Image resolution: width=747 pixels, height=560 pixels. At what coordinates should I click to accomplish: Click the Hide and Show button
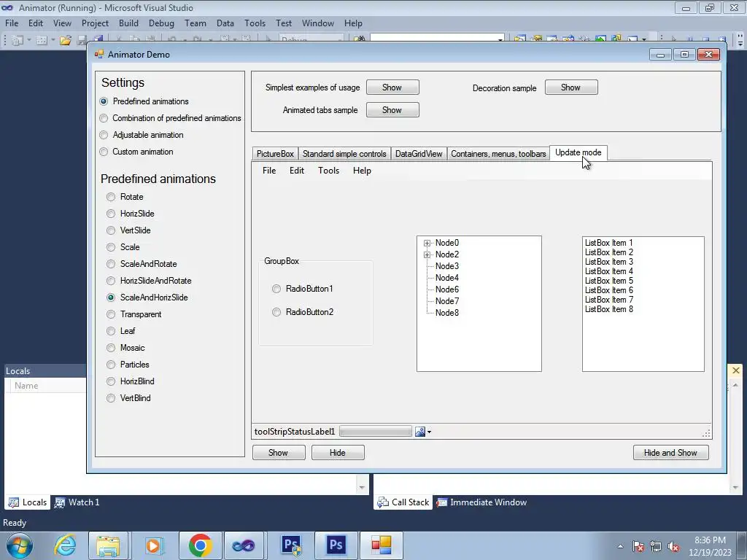point(671,453)
